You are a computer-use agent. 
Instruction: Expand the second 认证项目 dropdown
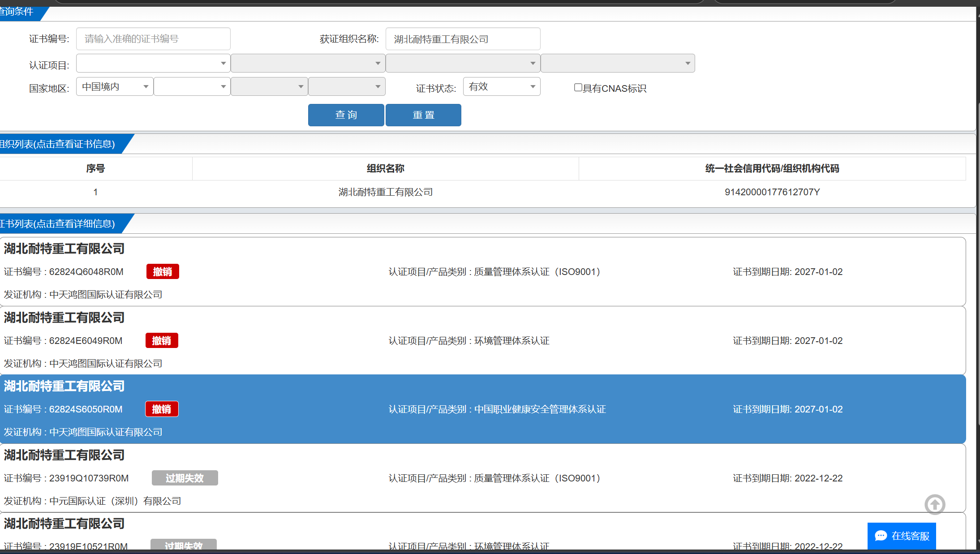[x=308, y=63]
